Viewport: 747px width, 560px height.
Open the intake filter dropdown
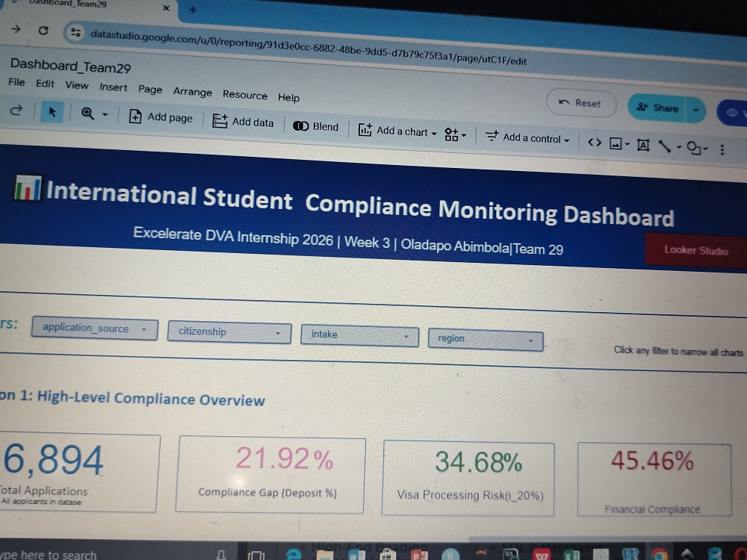(360, 335)
